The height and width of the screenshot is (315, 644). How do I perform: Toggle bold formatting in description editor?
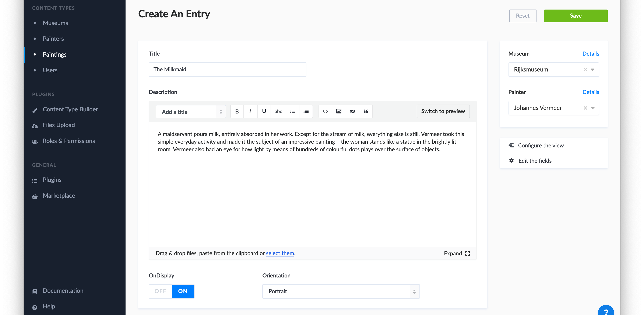pos(237,111)
